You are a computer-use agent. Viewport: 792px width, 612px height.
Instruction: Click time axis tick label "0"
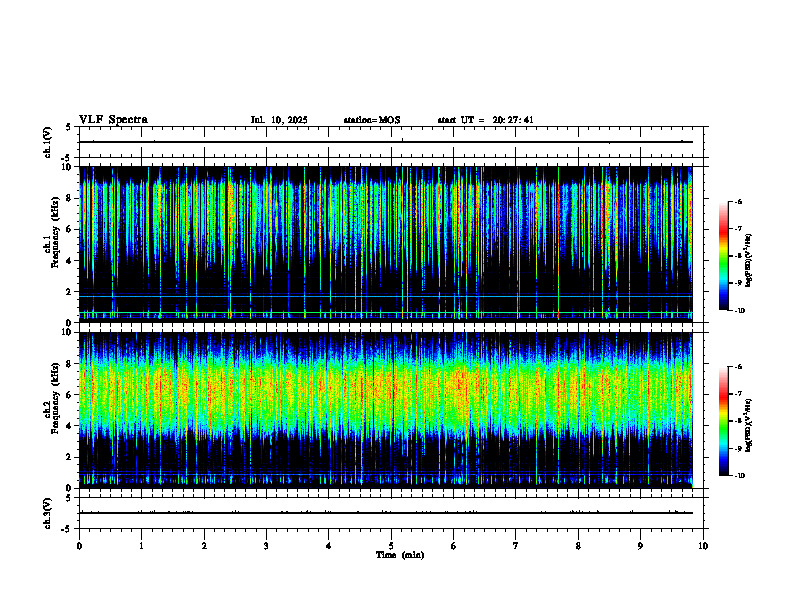point(79,546)
